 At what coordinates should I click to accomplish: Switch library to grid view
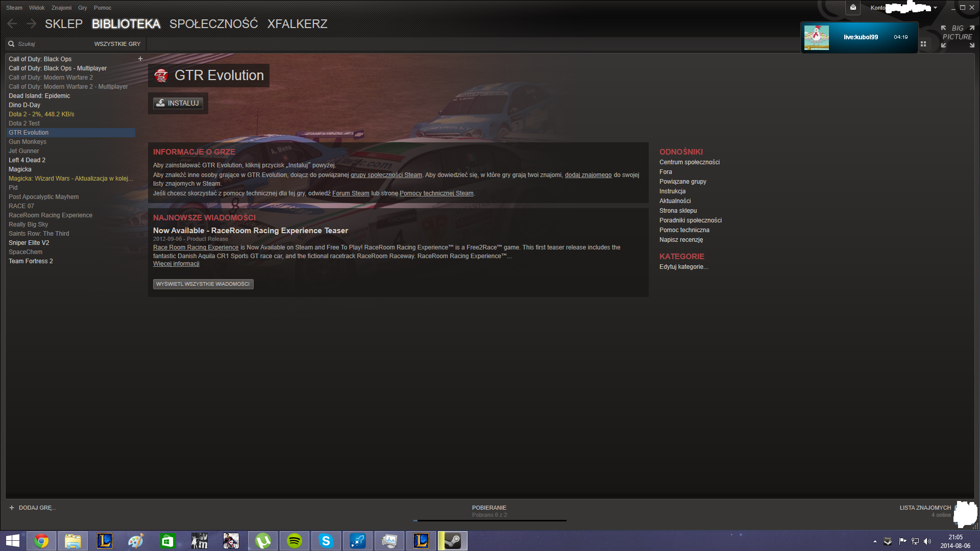(x=923, y=44)
